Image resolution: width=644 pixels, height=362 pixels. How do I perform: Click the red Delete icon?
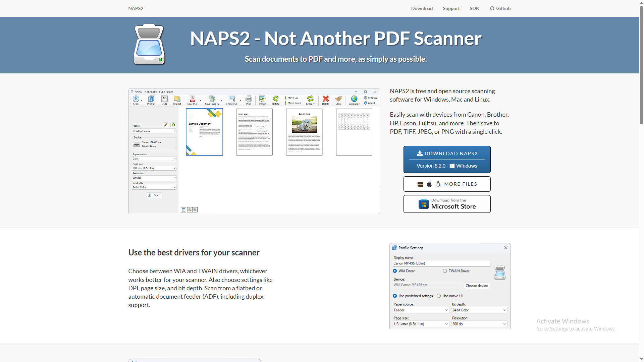tap(325, 99)
